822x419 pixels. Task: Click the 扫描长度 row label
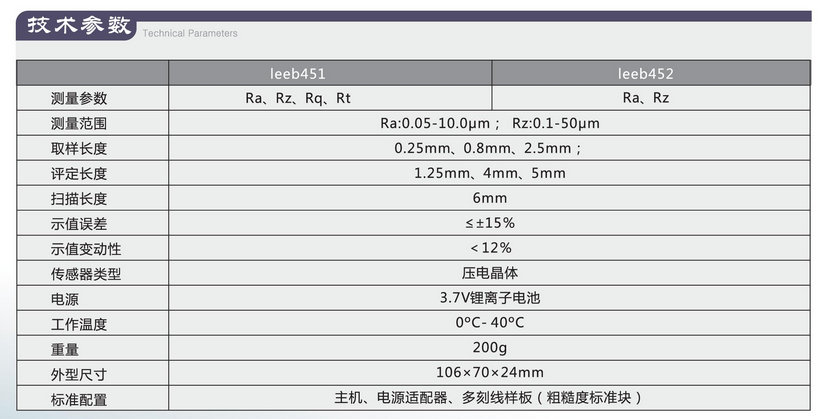(x=79, y=199)
